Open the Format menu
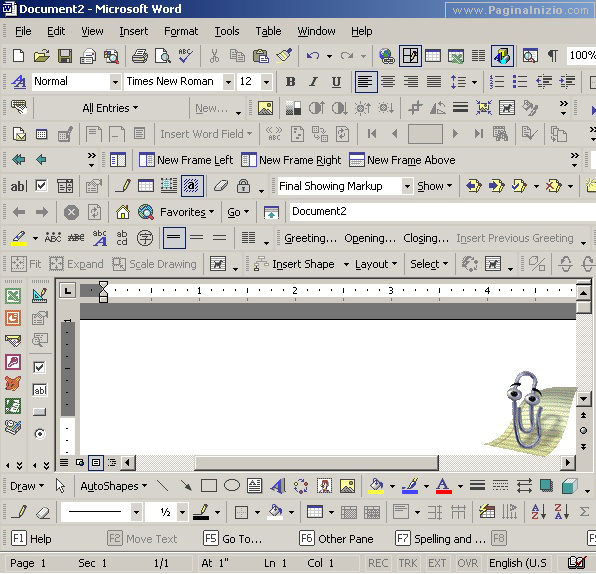The image size is (596, 574). click(x=181, y=31)
